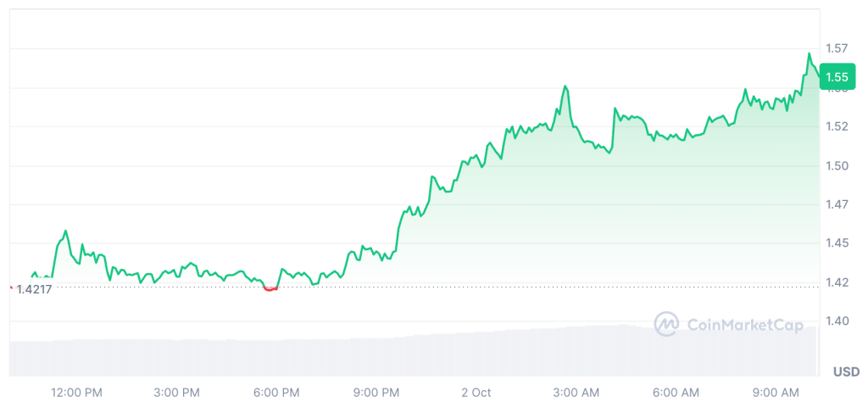Select the 6:00 AM time axis label
The image size is (868, 402).
pos(676,392)
